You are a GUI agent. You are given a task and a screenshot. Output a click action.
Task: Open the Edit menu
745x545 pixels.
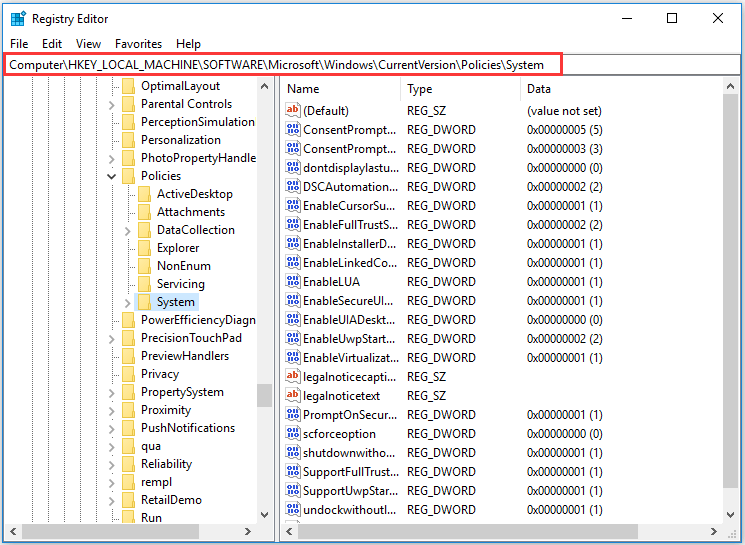pyautogui.click(x=52, y=44)
